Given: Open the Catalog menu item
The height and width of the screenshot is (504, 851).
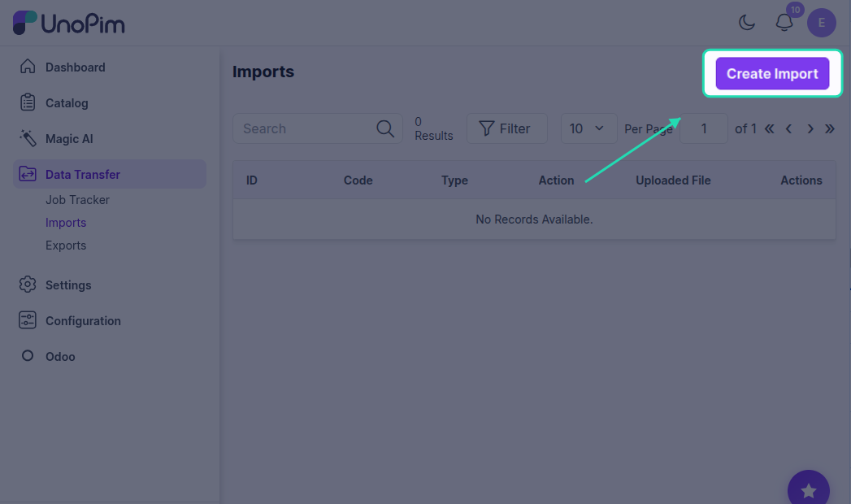Looking at the screenshot, I should pyautogui.click(x=110, y=103).
